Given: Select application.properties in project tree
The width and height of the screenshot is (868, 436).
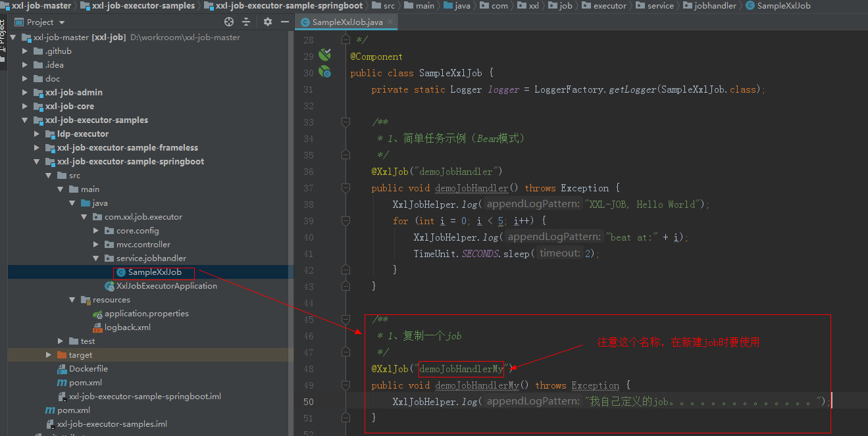Looking at the screenshot, I should pos(147,314).
